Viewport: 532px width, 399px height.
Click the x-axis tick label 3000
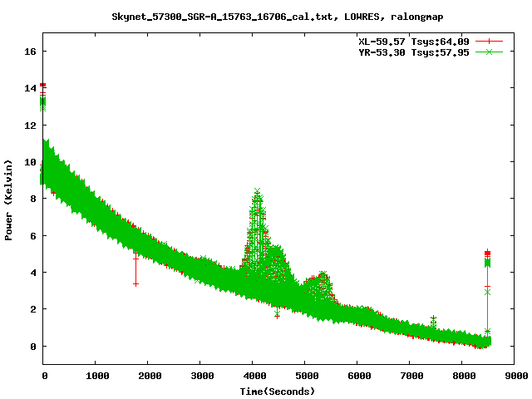[x=202, y=376]
